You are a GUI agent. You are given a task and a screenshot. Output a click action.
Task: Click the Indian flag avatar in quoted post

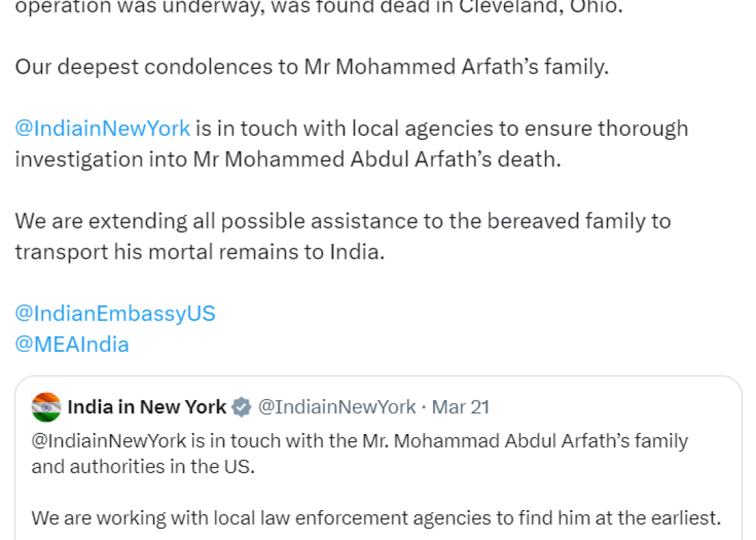pos(46,407)
